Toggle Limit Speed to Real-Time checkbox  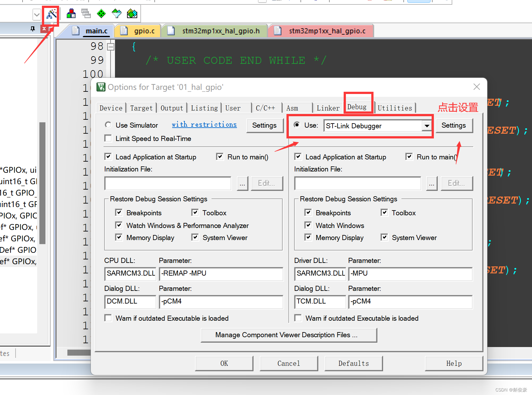[x=108, y=138]
